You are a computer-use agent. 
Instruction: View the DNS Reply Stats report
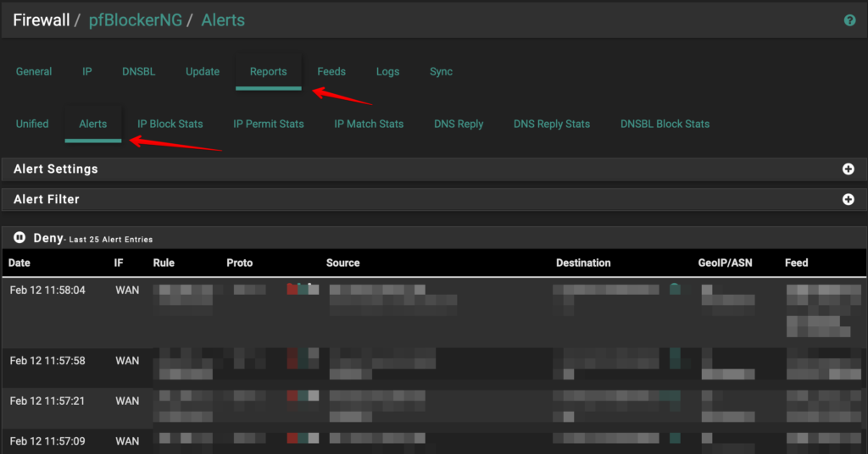pyautogui.click(x=551, y=124)
